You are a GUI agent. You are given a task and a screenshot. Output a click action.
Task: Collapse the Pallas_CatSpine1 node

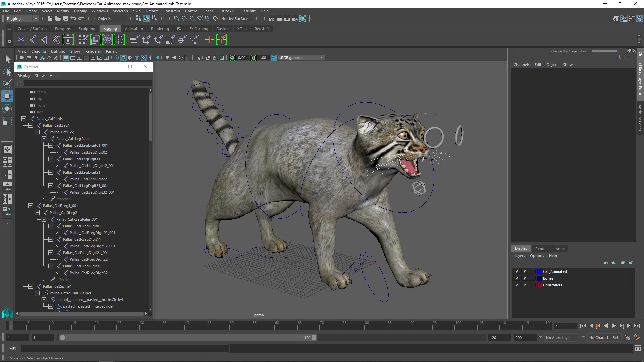tap(31, 286)
